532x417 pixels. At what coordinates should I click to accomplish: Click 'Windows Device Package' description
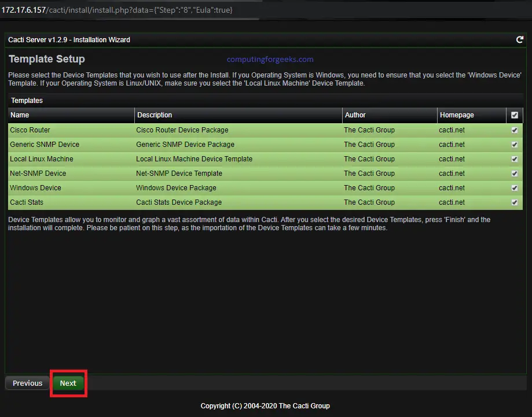(x=176, y=188)
